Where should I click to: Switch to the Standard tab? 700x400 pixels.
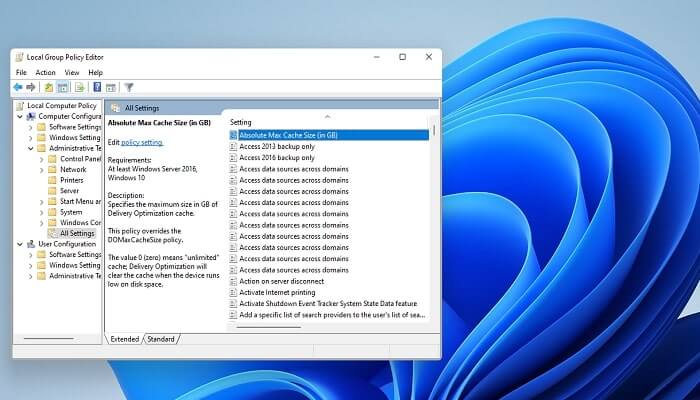pos(161,339)
